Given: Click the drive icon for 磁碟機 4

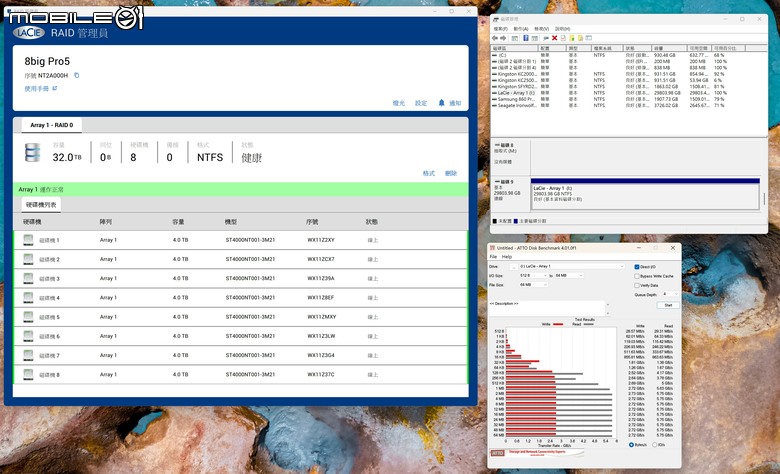Looking at the screenshot, I should 28,297.
